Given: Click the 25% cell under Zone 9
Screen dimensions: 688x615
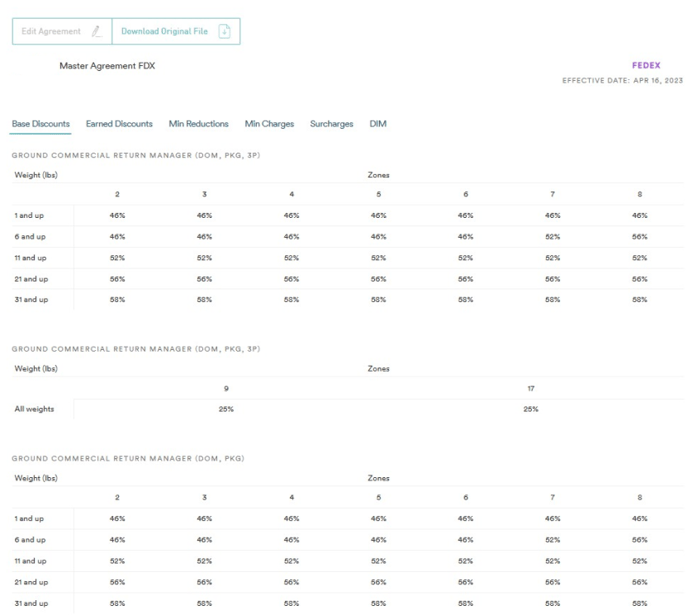Looking at the screenshot, I should click(x=226, y=409).
